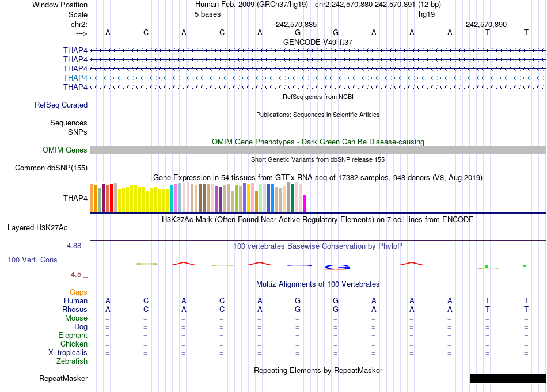Click the 4.88 upper axis value
Image resolution: width=547 pixels, height=392 pixels.
point(74,246)
